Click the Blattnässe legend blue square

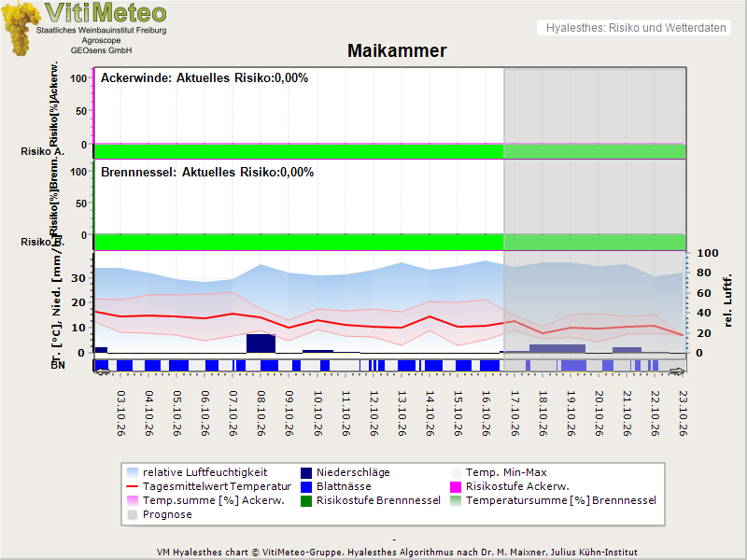click(306, 486)
